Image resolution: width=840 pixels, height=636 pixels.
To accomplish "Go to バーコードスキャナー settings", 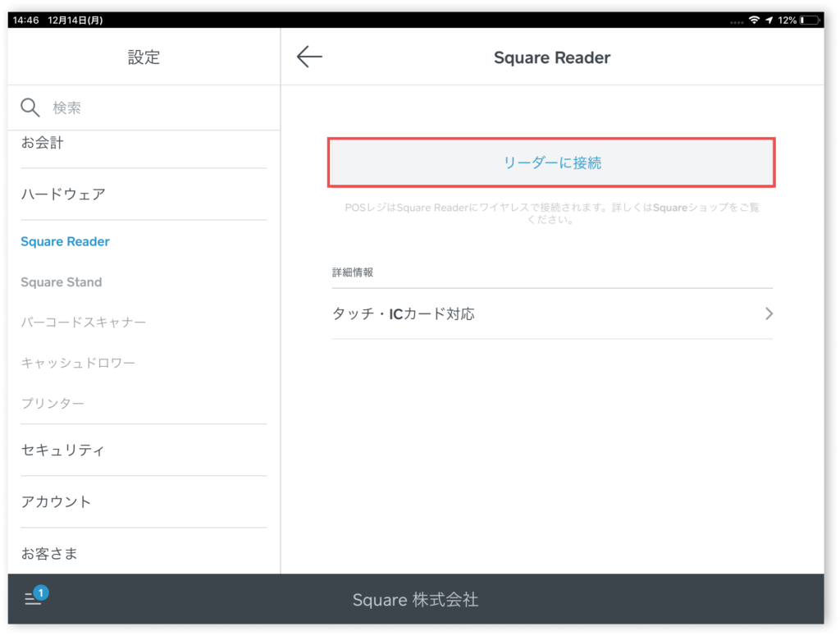I will (84, 323).
